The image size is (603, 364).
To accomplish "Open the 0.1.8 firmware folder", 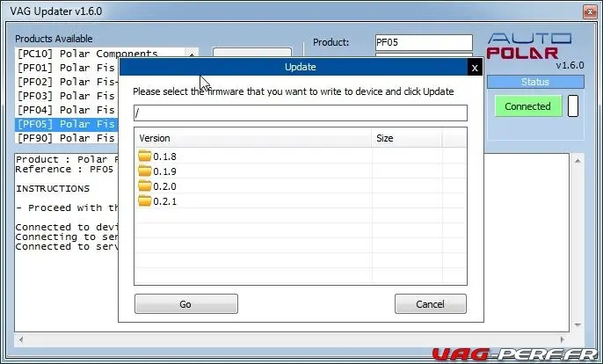I will coord(157,157).
